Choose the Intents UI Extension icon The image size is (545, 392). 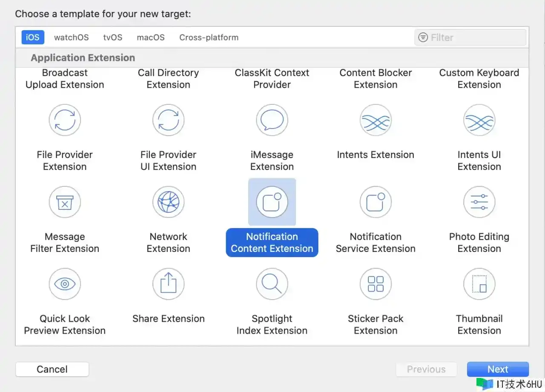[479, 120]
